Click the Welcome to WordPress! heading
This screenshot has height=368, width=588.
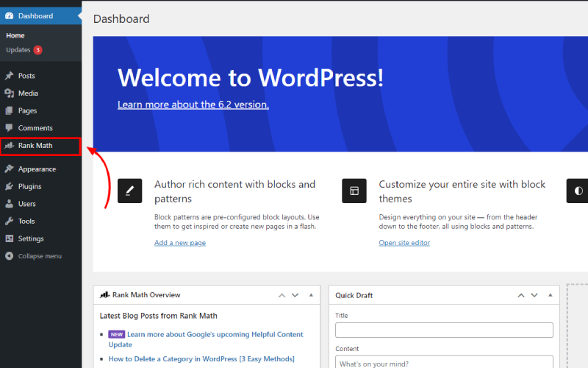click(x=251, y=78)
